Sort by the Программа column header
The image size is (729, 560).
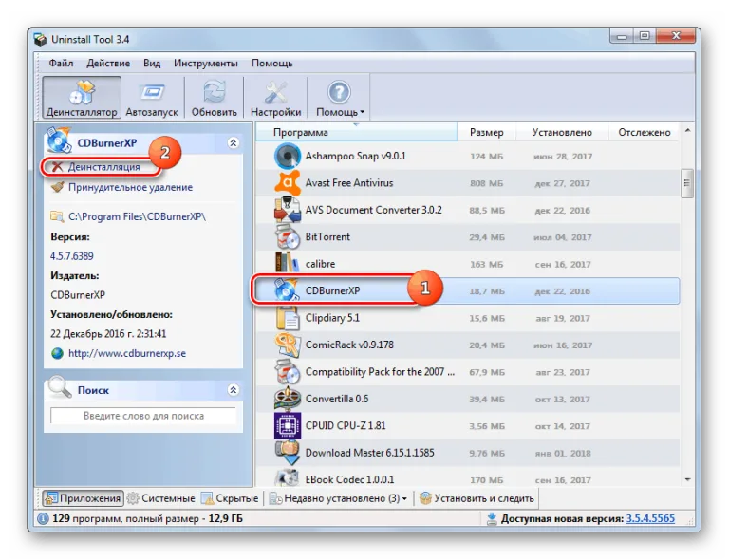pos(356,133)
